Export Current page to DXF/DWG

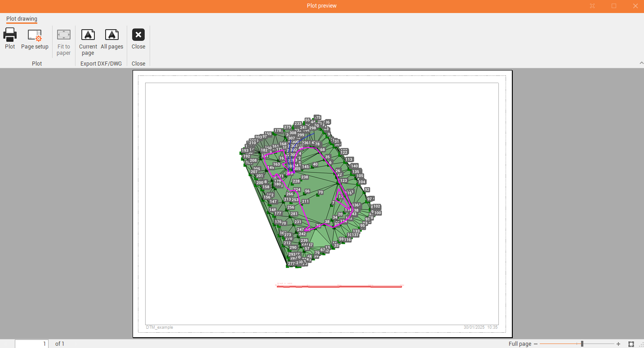tap(88, 35)
